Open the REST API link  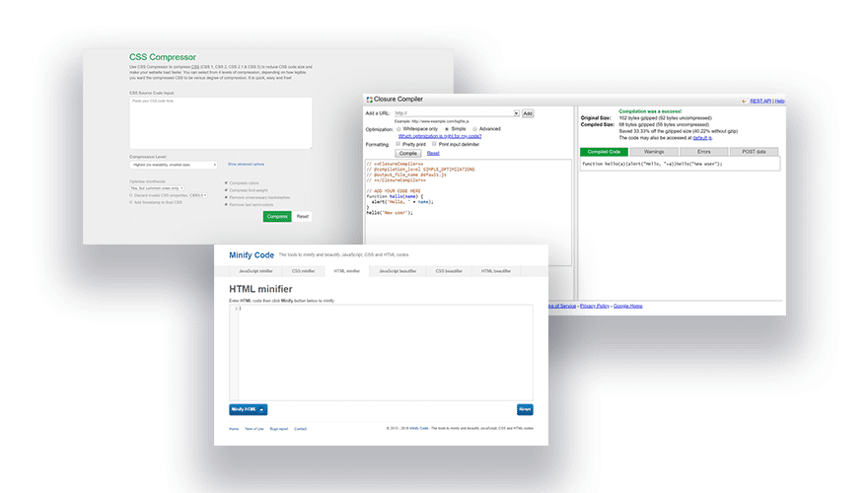760,102
